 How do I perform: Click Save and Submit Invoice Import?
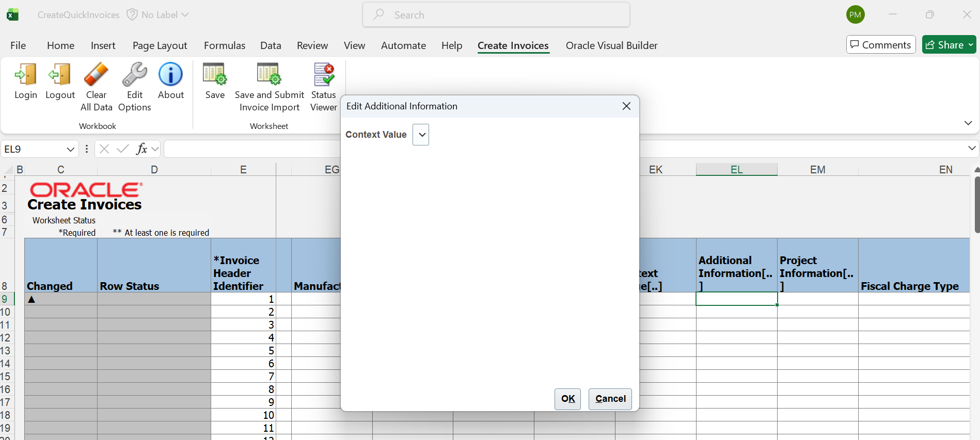point(270,87)
